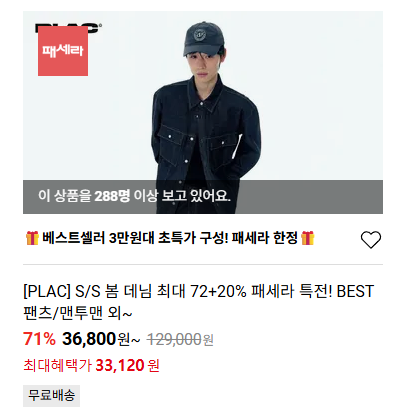Toggle the heart wishlist icon
402x417 pixels.
point(371,239)
